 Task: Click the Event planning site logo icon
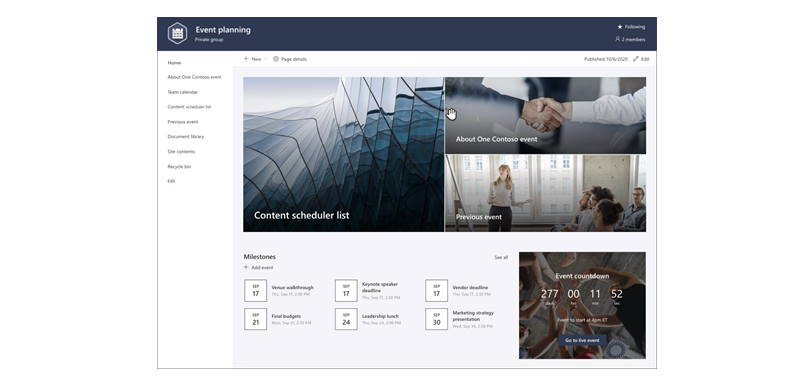(177, 33)
